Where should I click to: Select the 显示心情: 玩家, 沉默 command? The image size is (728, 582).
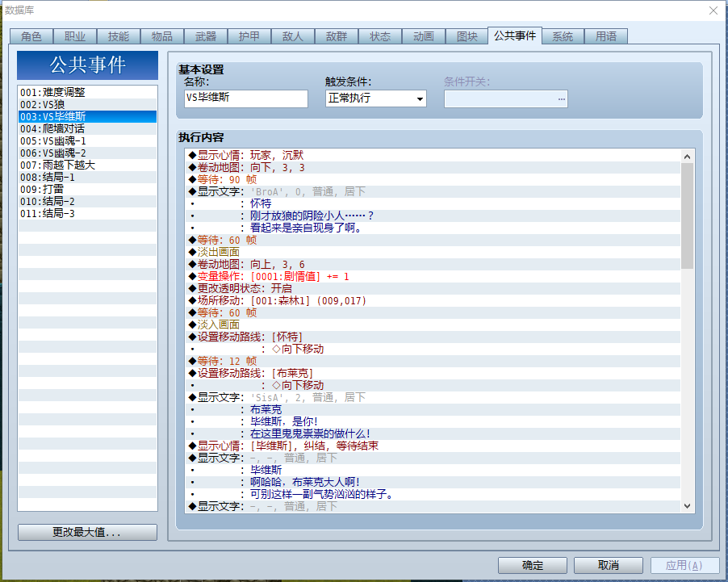(433, 155)
